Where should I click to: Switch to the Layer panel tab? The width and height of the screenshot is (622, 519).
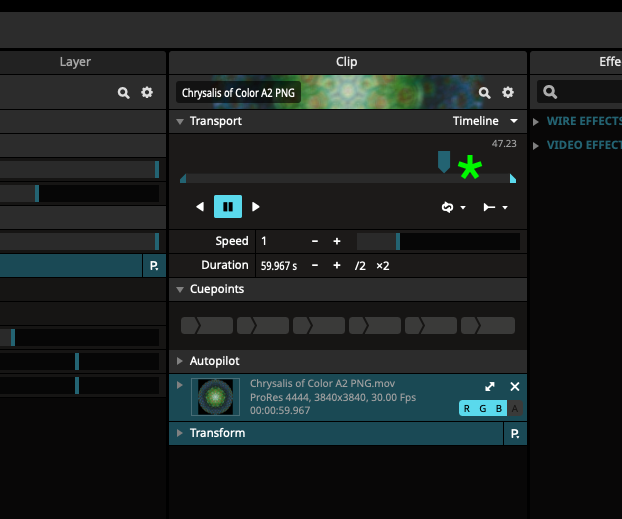(x=75, y=62)
